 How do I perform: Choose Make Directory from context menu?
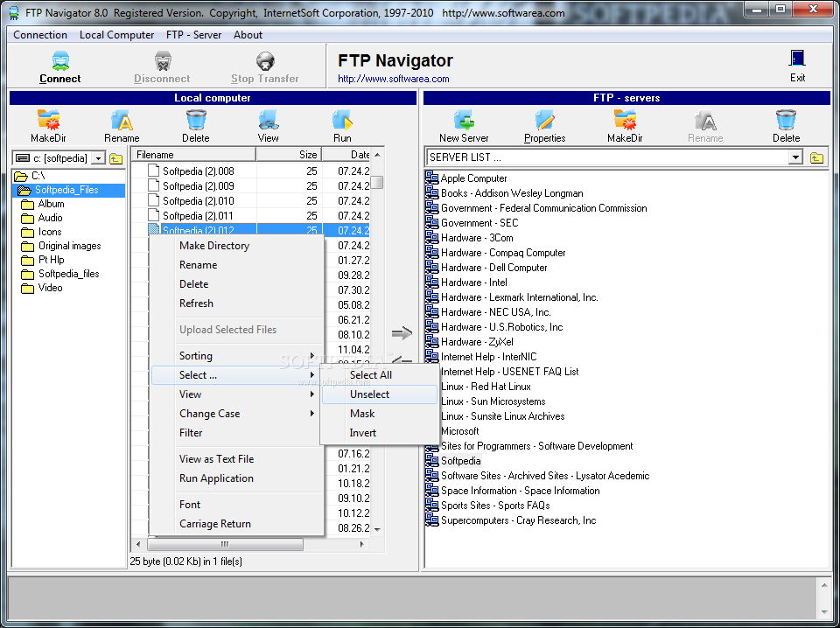(237, 246)
